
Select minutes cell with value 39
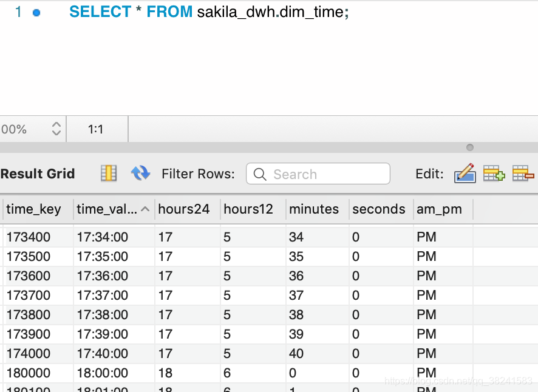[x=318, y=334]
